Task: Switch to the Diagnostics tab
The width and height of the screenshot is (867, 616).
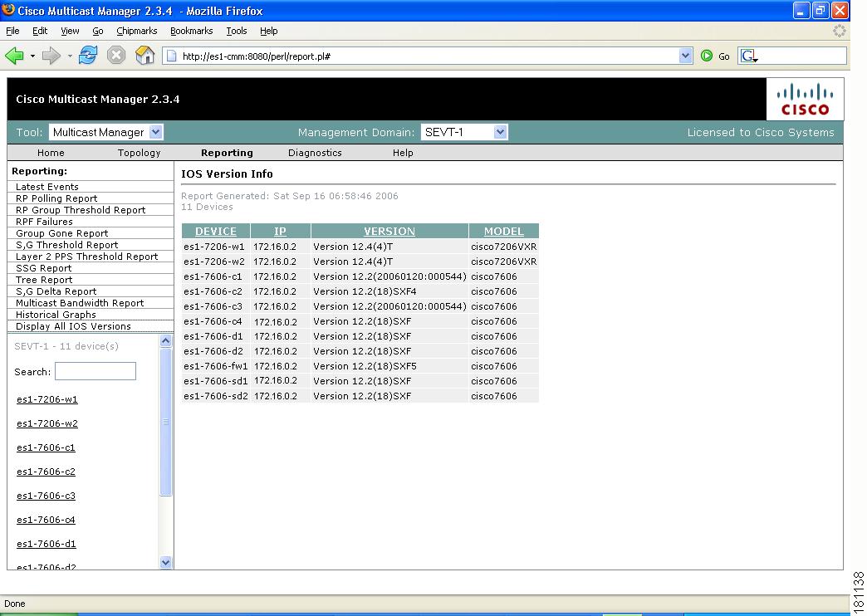Action: click(315, 153)
